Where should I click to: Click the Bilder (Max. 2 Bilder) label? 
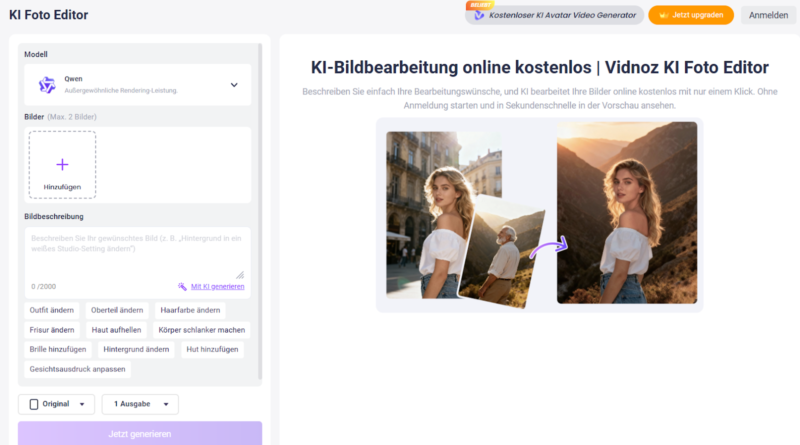(x=60, y=117)
